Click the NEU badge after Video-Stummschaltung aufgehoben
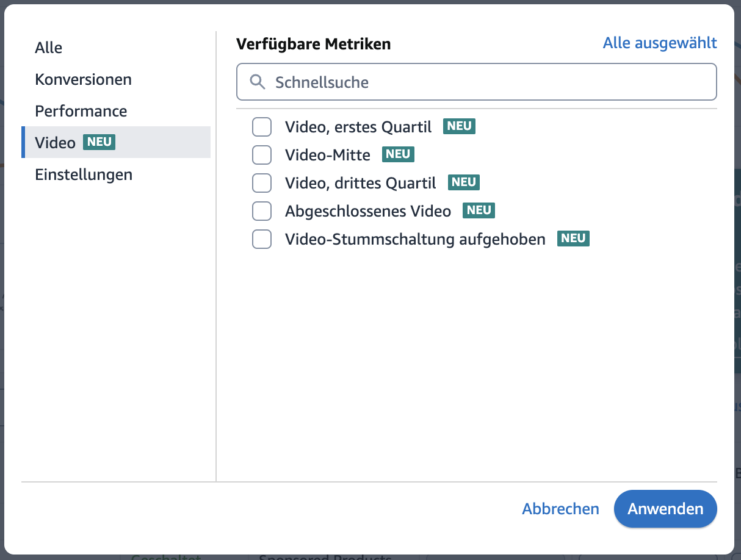Image resolution: width=741 pixels, height=560 pixels. (573, 239)
